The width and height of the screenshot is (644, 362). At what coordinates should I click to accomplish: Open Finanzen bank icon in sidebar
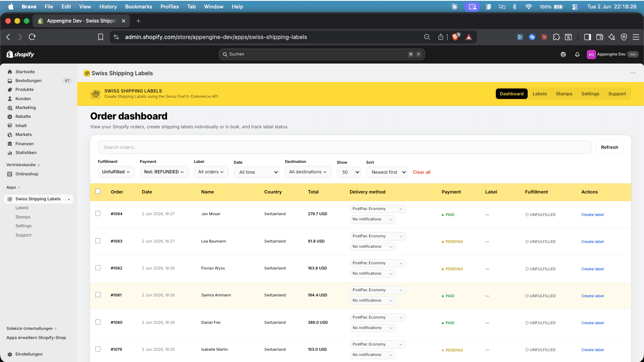click(x=10, y=144)
